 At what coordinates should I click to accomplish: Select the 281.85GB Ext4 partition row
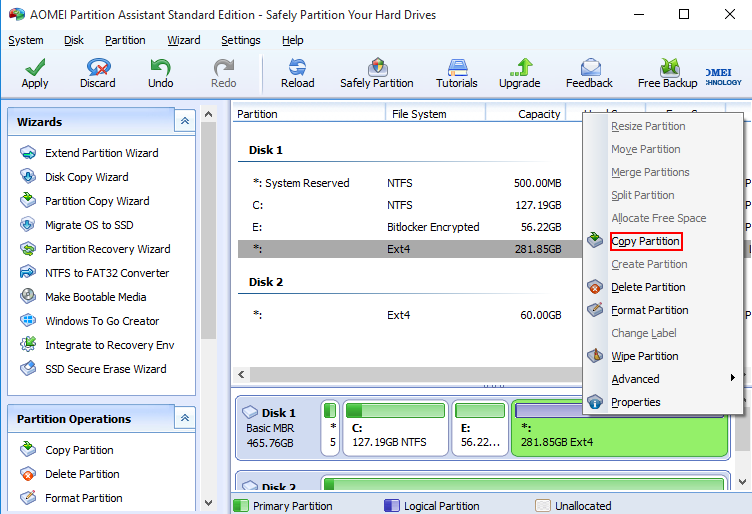click(x=410, y=249)
